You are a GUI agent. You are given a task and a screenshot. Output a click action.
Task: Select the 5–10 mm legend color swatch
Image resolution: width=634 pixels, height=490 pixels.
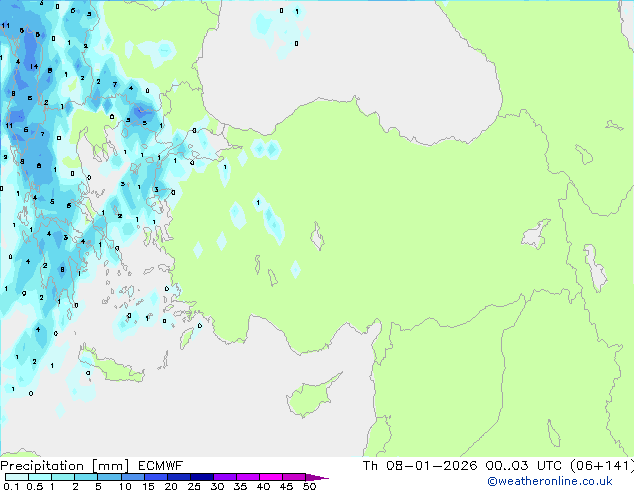pos(109,477)
